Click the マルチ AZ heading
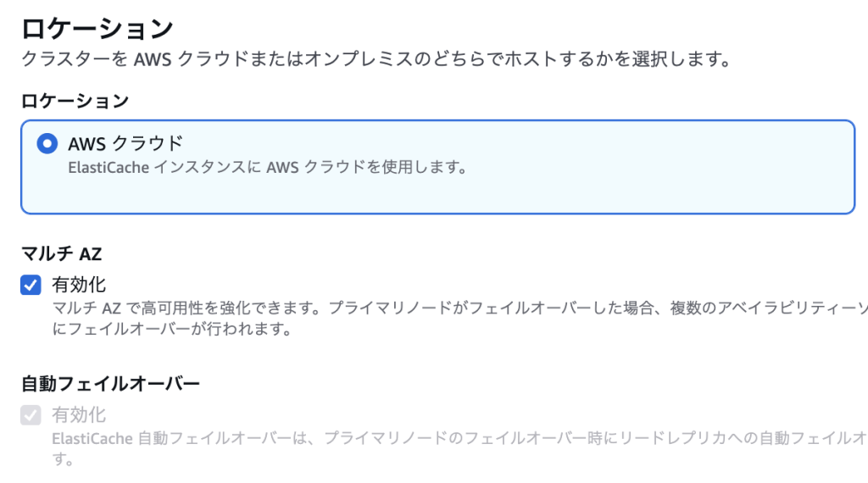The height and width of the screenshot is (483, 868). [x=61, y=254]
